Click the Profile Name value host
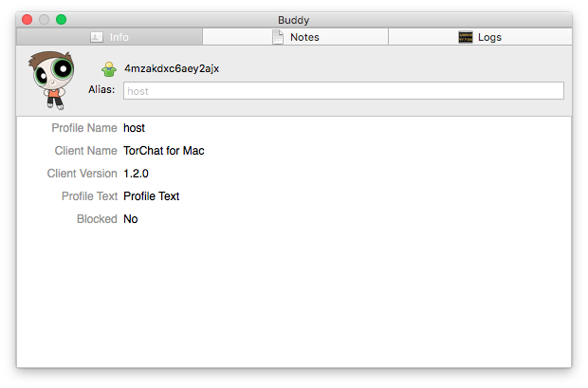588x388 pixels. coord(134,128)
